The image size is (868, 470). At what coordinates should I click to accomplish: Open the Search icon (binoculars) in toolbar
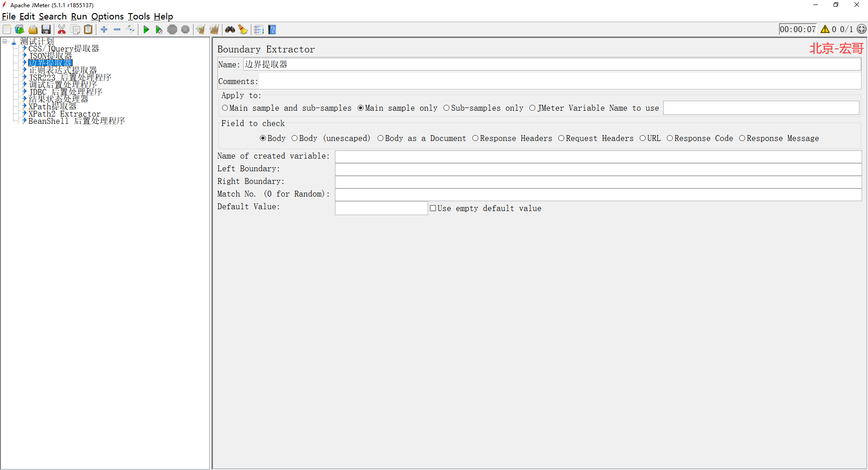[230, 29]
